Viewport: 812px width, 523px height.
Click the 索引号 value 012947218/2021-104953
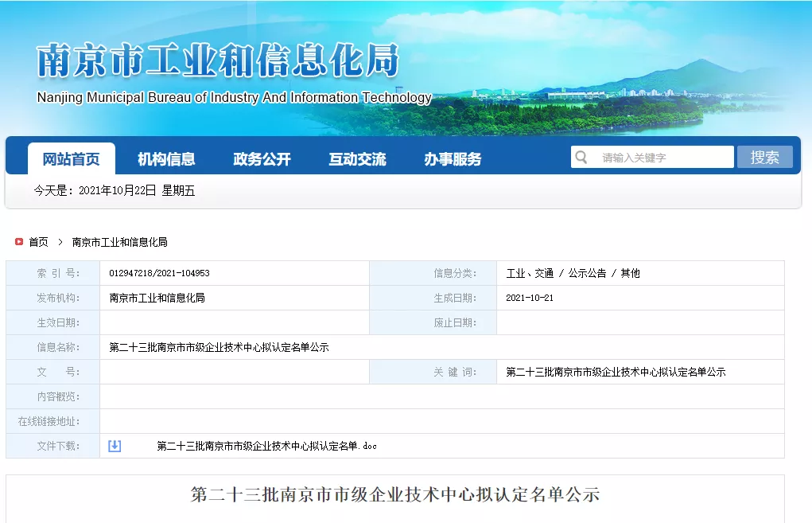(x=158, y=272)
